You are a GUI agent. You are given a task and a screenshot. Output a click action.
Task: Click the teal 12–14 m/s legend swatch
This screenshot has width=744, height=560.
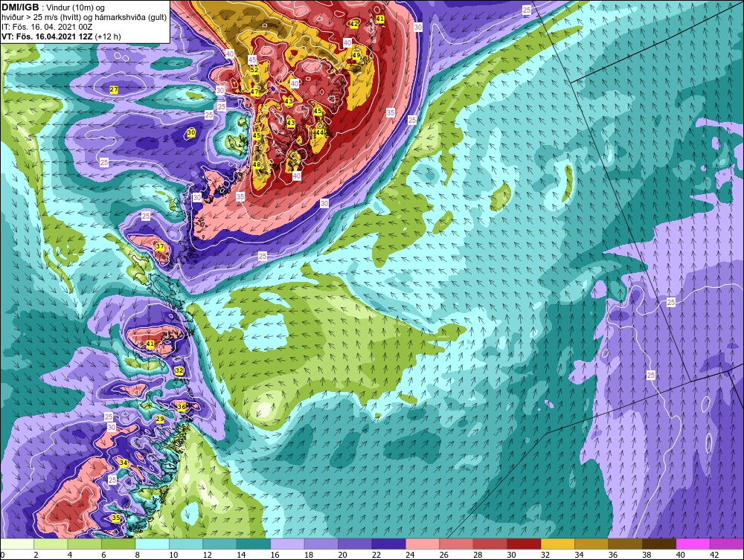219,544
